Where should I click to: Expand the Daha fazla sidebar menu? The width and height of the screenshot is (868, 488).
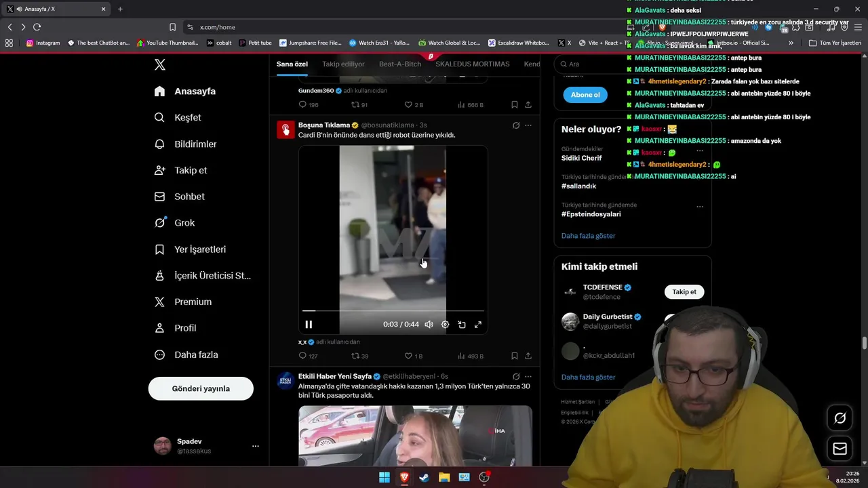[186, 354]
